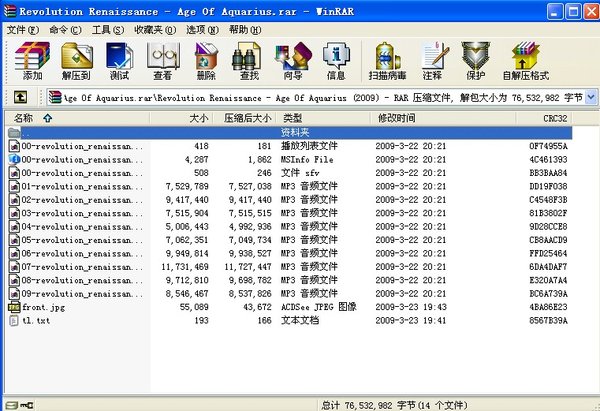Show archive 信息 (Info)
This screenshot has height=411, width=600.
(336, 61)
